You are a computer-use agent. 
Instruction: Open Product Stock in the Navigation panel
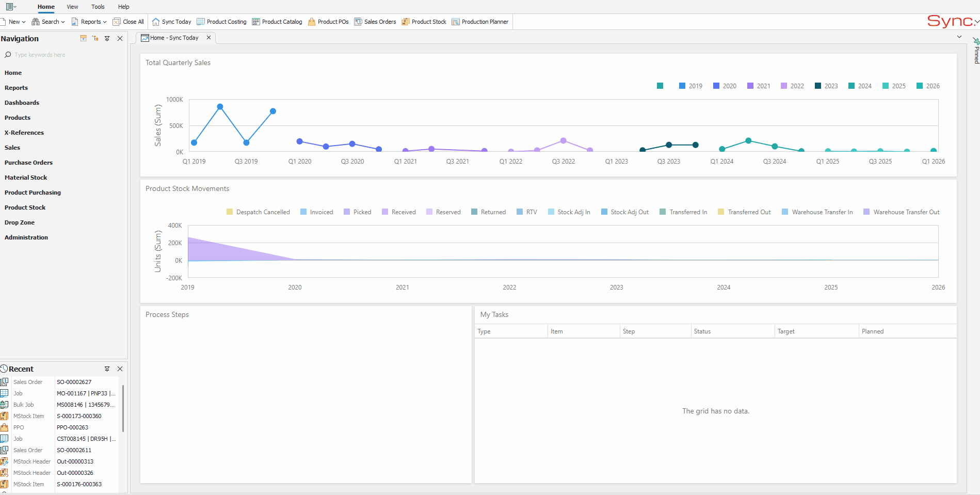(x=25, y=207)
